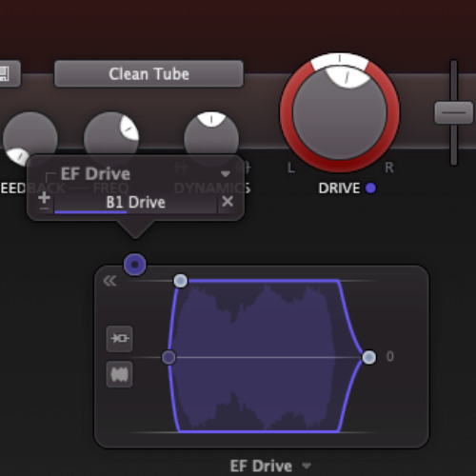Open the bottom EF Drive name dropdown

307,466
